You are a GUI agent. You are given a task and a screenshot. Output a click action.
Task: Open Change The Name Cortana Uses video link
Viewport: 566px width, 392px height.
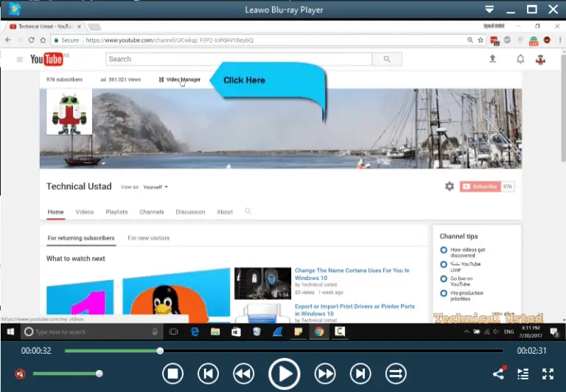click(x=352, y=274)
